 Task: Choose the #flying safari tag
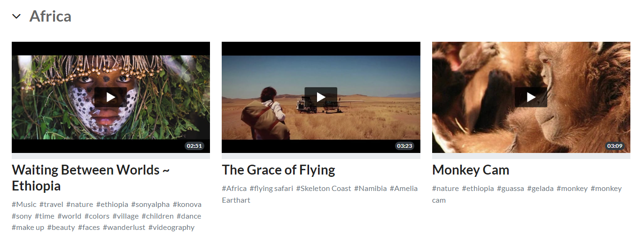tap(272, 189)
